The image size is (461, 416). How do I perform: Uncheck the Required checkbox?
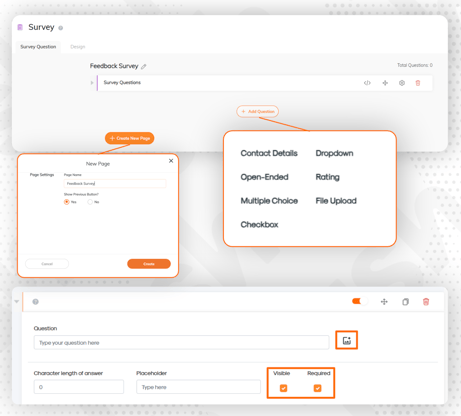tap(317, 388)
